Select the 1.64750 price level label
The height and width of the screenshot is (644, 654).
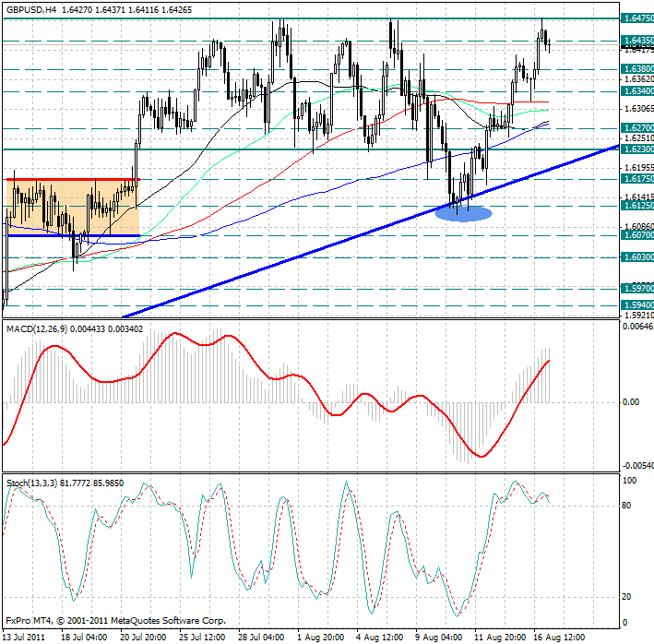click(x=636, y=18)
